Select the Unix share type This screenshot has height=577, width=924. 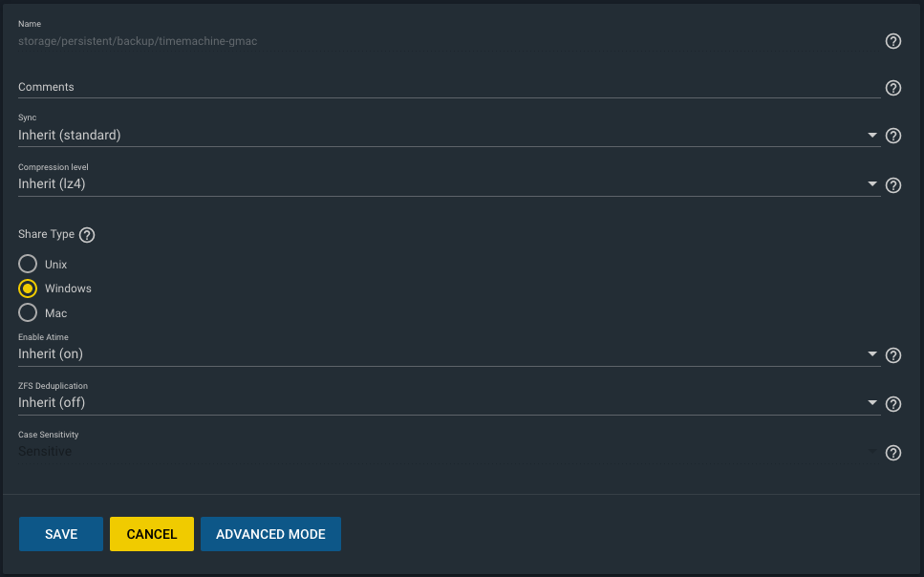28,264
